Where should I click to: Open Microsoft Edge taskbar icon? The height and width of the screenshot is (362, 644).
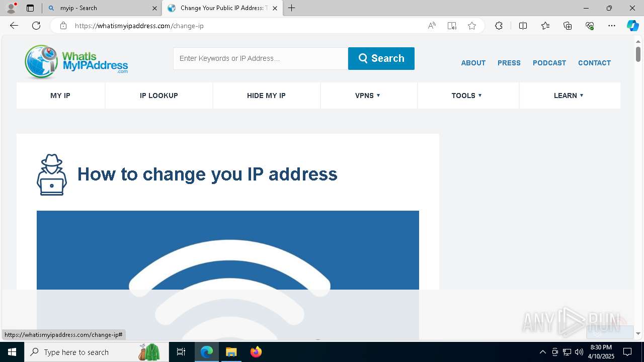(x=207, y=352)
